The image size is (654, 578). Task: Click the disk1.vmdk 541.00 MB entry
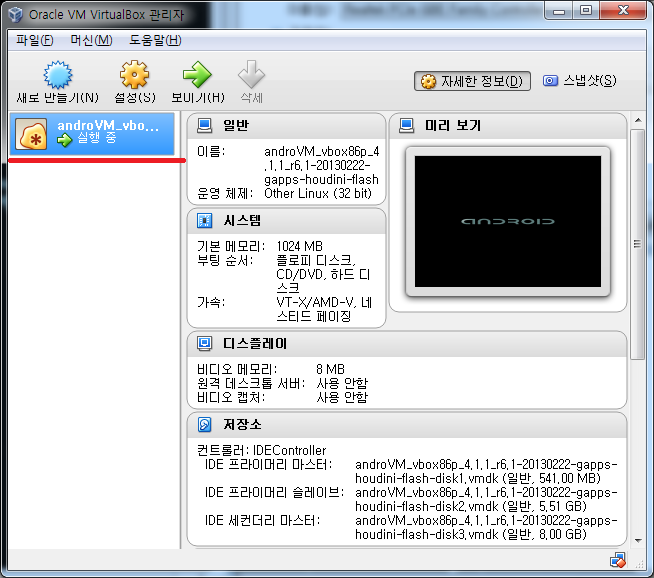coord(486,471)
